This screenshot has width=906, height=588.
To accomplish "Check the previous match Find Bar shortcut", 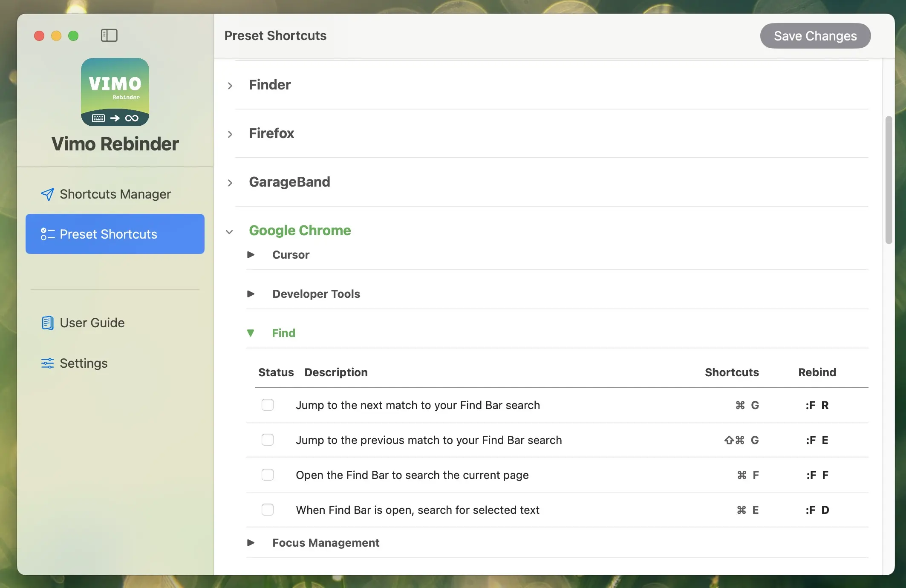I will point(268,440).
